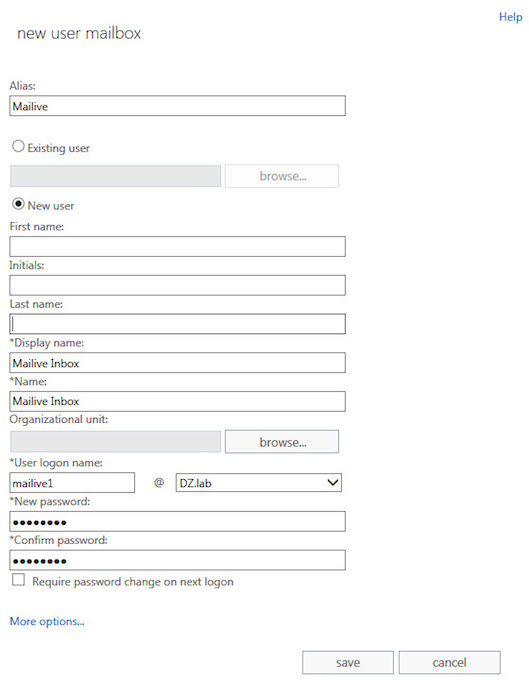The image size is (529, 680).
Task: Enable Require password change on next logon
Action: [18, 580]
